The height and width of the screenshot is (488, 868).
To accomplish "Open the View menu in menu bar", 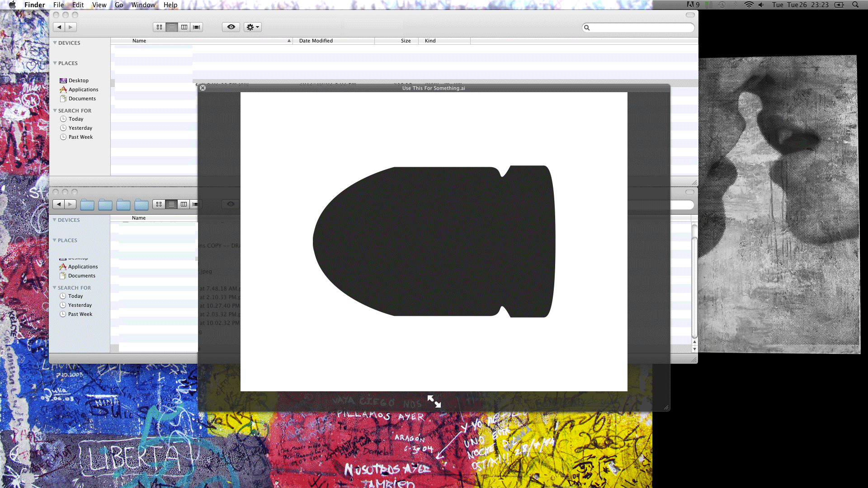I will [99, 5].
